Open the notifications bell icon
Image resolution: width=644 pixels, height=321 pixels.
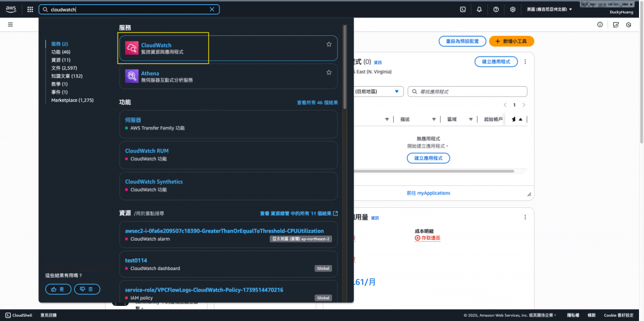pos(479,9)
